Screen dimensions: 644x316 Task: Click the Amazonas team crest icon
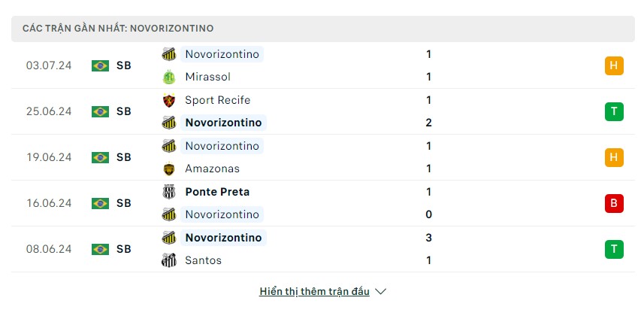(x=169, y=169)
